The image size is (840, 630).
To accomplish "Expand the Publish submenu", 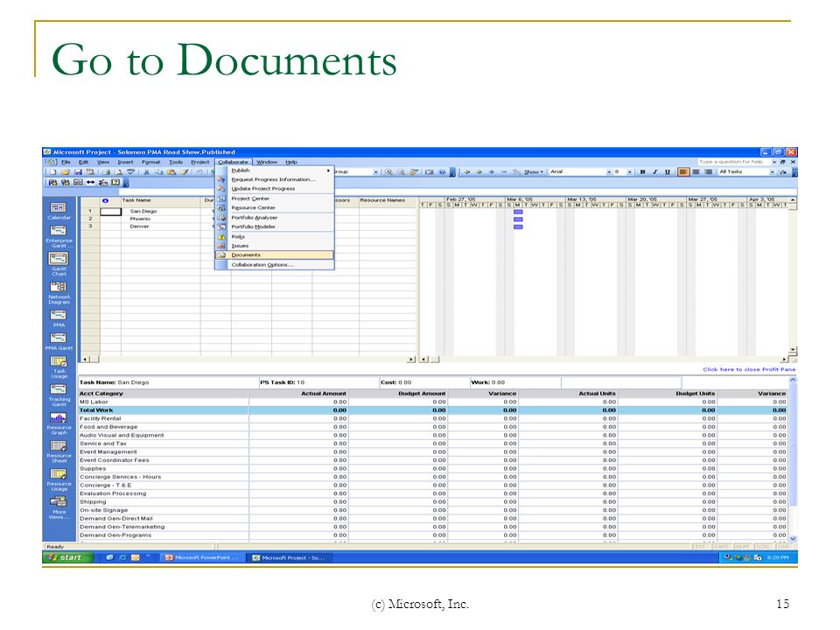I will [x=275, y=171].
